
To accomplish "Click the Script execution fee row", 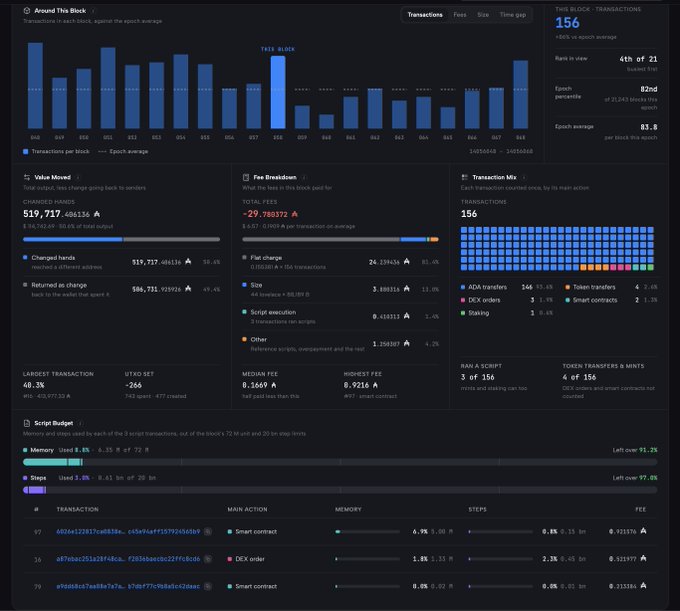I will pyautogui.click(x=340, y=317).
